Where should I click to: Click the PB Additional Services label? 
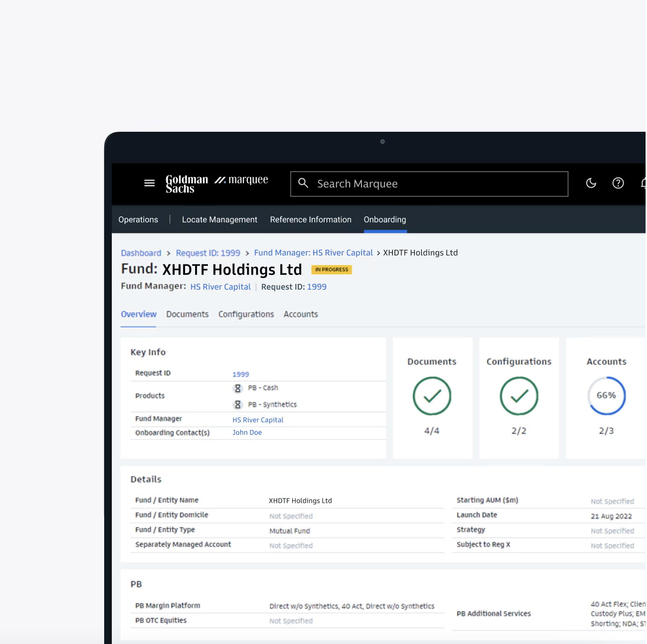click(494, 614)
